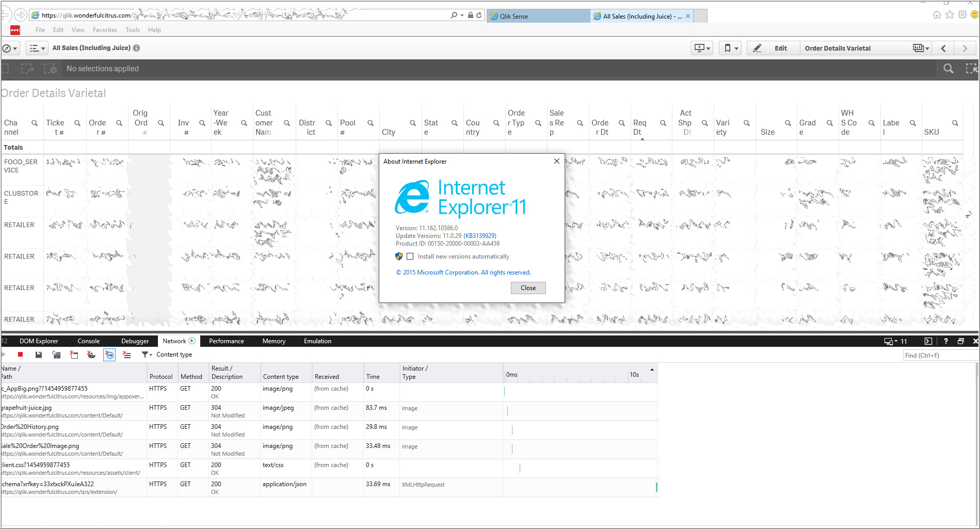Search the SKU column
Viewport: 980px width, 529px height.
955,123
